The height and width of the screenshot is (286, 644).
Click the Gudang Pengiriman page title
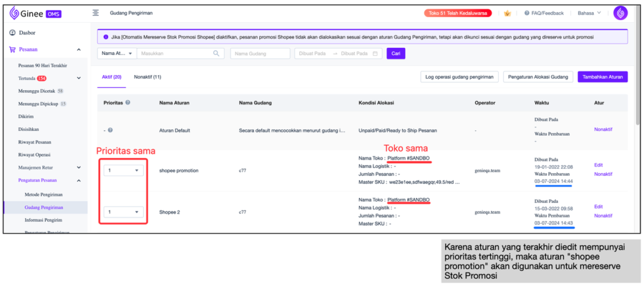pos(131,13)
